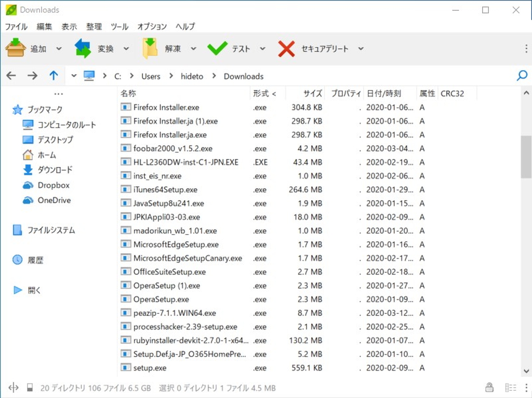Screen dimensions: 532x398
Task: Open search with the magnifier icon
Action: click(x=521, y=75)
